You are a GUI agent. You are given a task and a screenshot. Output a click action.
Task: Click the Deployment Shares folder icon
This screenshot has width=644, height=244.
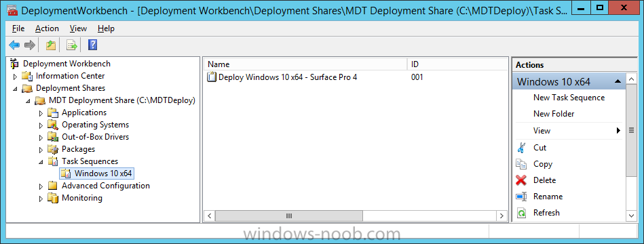(28, 88)
